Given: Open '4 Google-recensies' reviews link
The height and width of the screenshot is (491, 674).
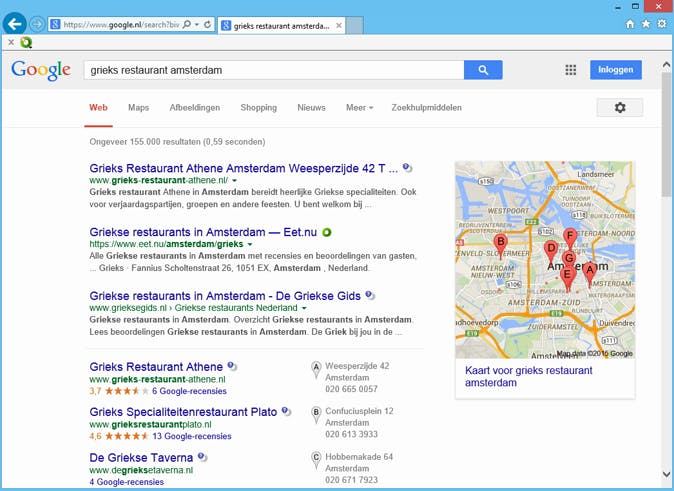Looking at the screenshot, I should pos(126,482).
